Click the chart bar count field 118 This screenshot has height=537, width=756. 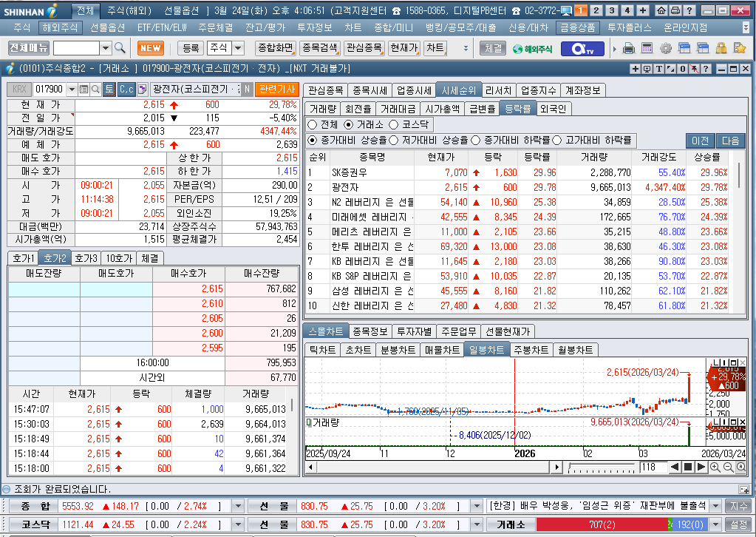click(x=653, y=467)
